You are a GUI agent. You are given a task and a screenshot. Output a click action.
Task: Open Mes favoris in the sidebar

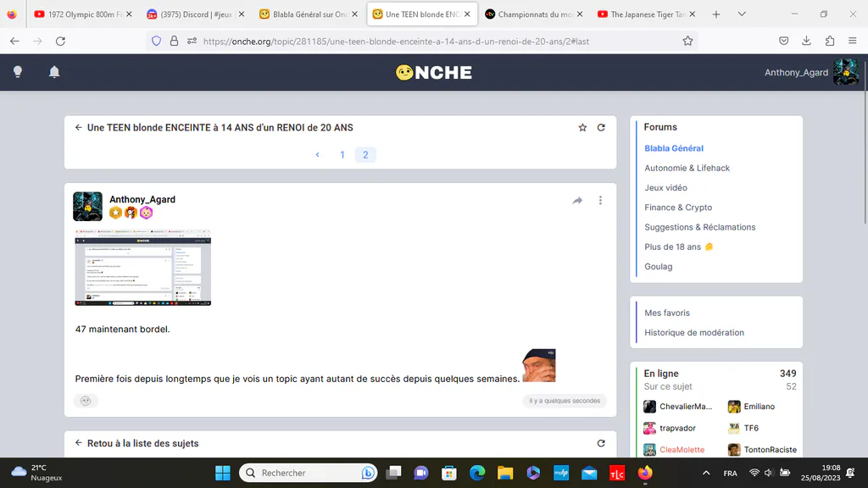(x=667, y=313)
